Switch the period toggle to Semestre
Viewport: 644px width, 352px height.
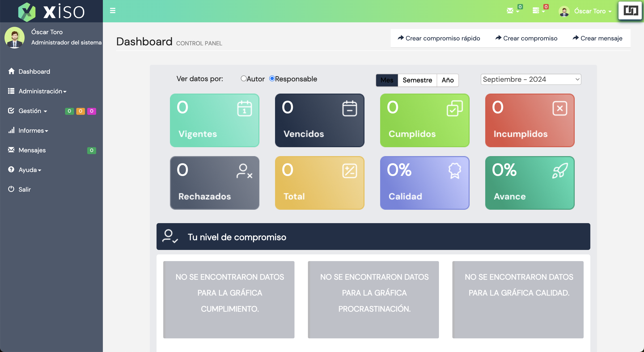click(417, 80)
